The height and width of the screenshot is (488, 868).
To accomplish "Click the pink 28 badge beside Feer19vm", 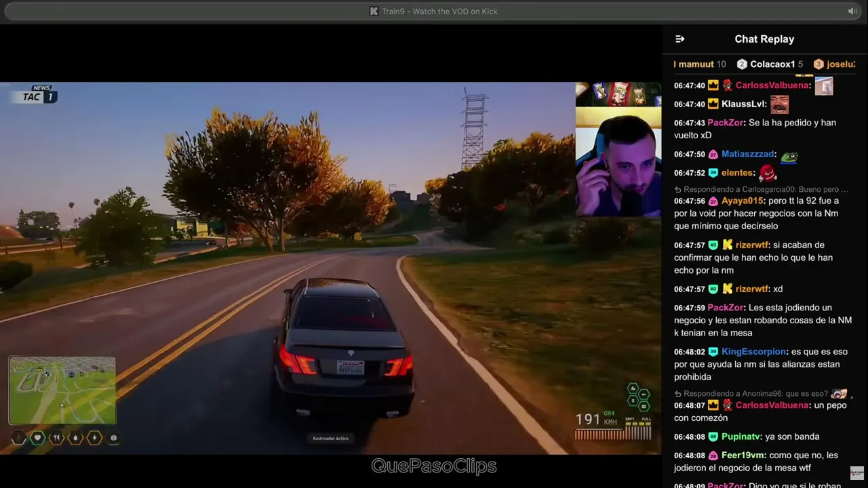I will 713,455.
